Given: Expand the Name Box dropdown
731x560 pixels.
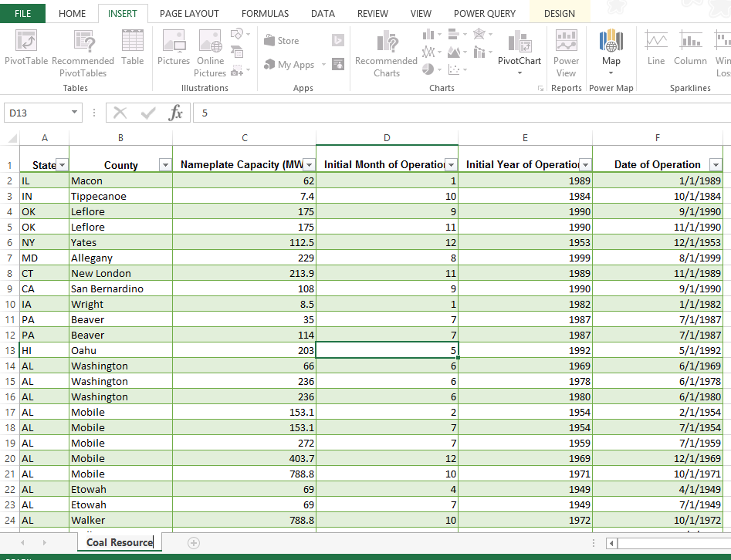Looking at the screenshot, I should pyautogui.click(x=76, y=112).
